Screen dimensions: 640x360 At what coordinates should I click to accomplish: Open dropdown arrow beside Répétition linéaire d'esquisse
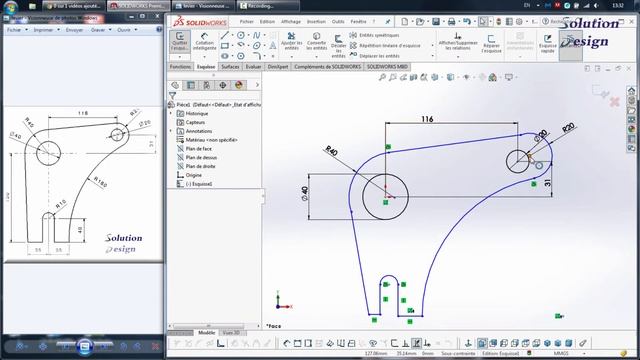(x=433, y=45)
